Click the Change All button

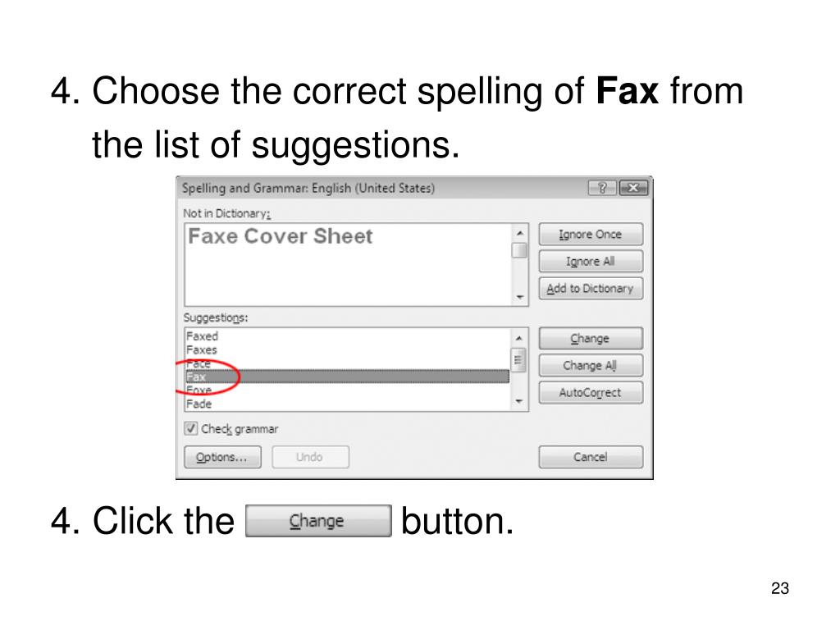click(x=591, y=365)
